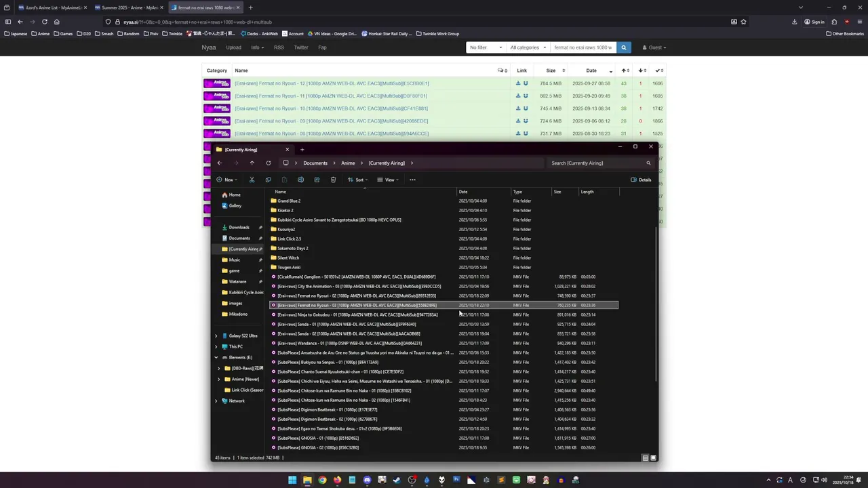
Task: Select Music in Explorer navigation pane
Action: (234, 260)
